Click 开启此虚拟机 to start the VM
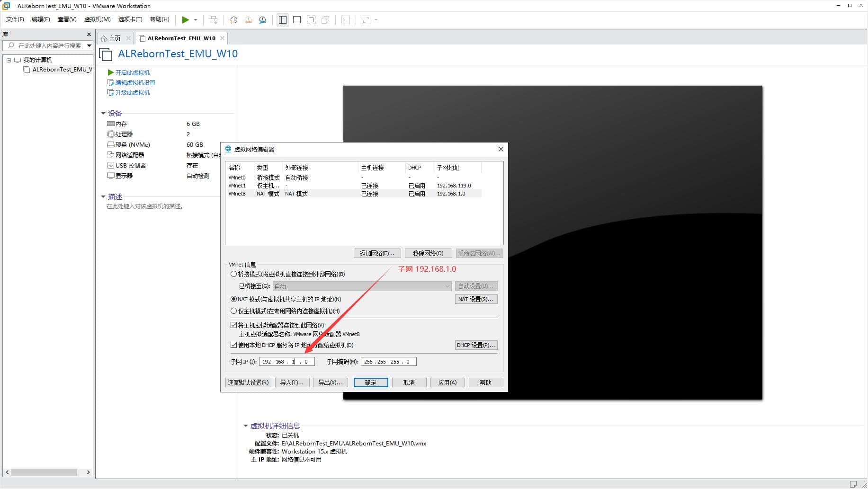This screenshot has height=489, width=868. click(x=132, y=72)
